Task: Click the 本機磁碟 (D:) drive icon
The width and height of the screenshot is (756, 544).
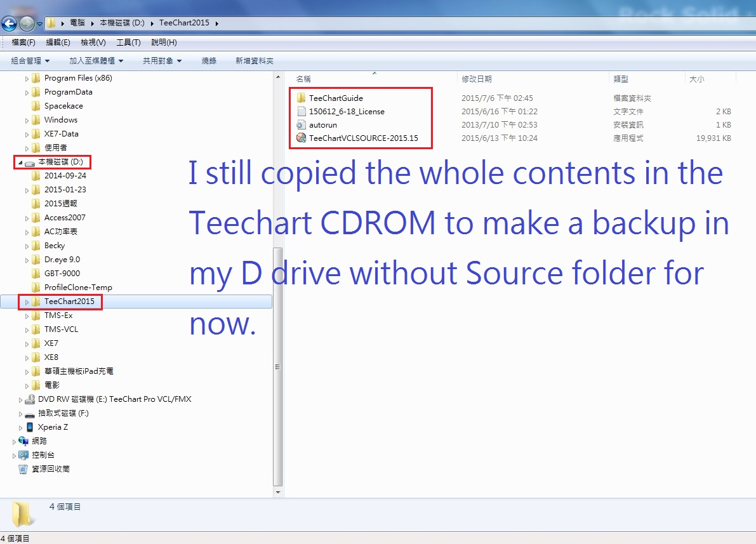Action: tap(30, 163)
